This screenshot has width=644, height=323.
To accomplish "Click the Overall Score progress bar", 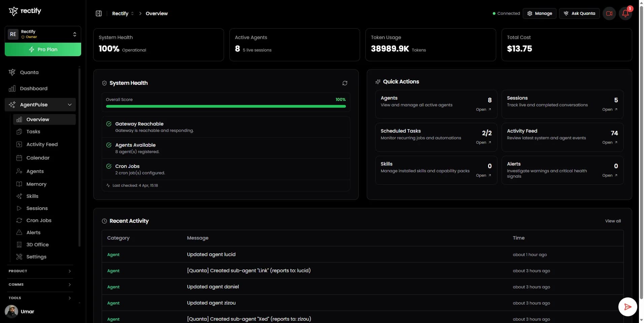I will coord(225,106).
